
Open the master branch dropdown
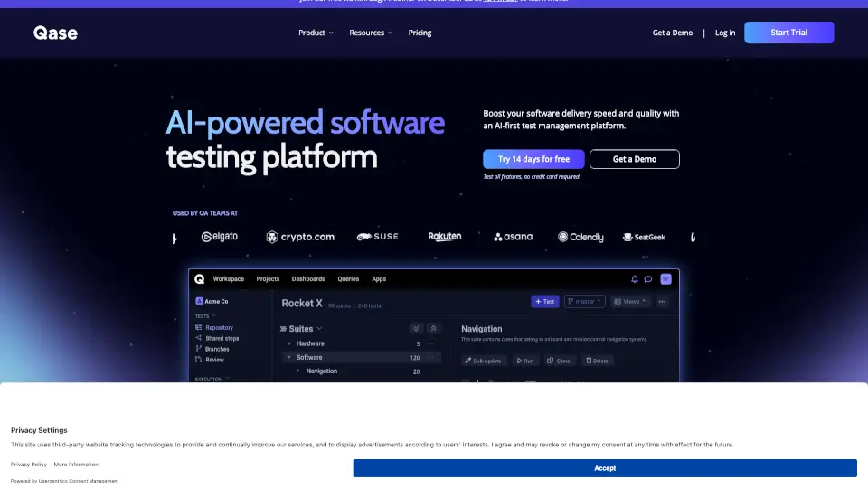[x=585, y=302]
